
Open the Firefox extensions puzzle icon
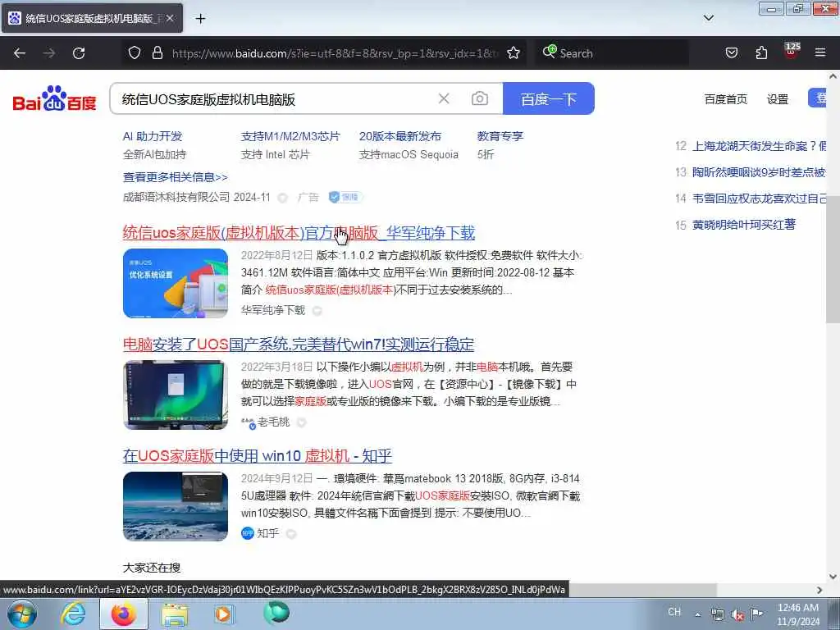(761, 53)
